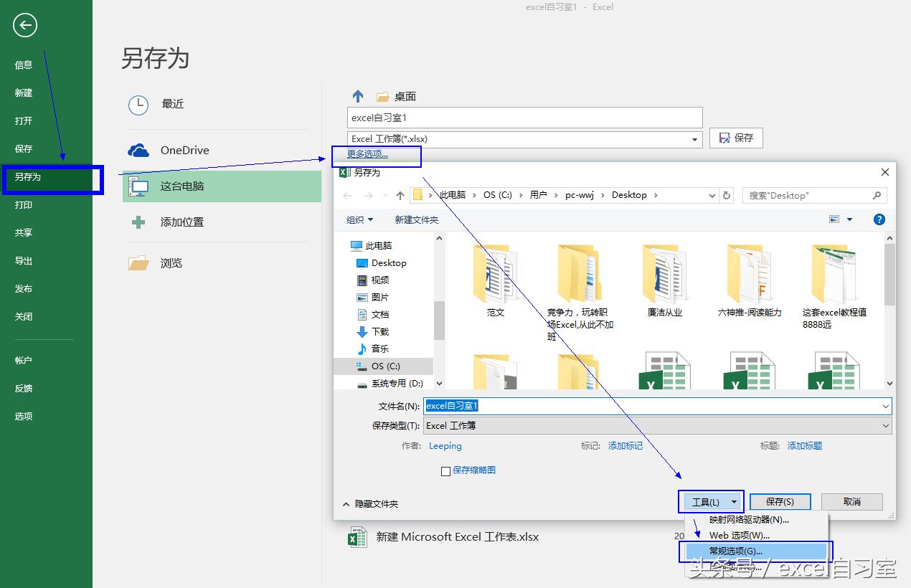The width and height of the screenshot is (911, 588).
Task: Click 添加标记 link
Action: (x=626, y=446)
